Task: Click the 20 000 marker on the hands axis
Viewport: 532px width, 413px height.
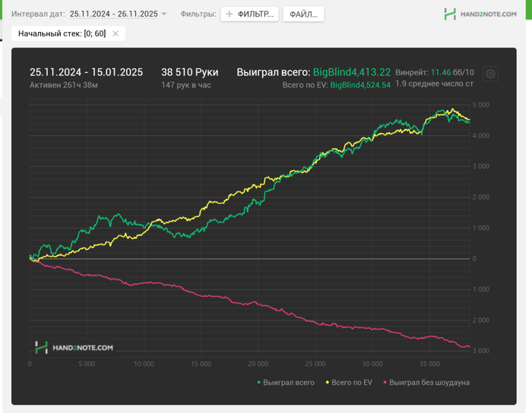Action: point(258,364)
